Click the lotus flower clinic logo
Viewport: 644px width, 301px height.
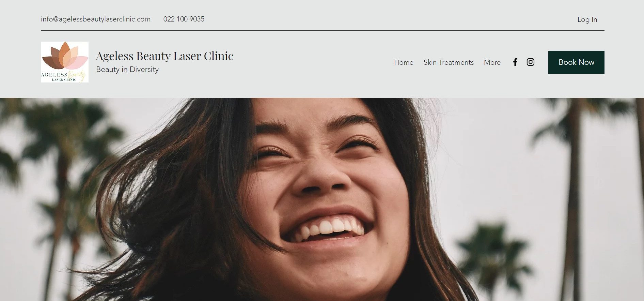[x=65, y=62]
